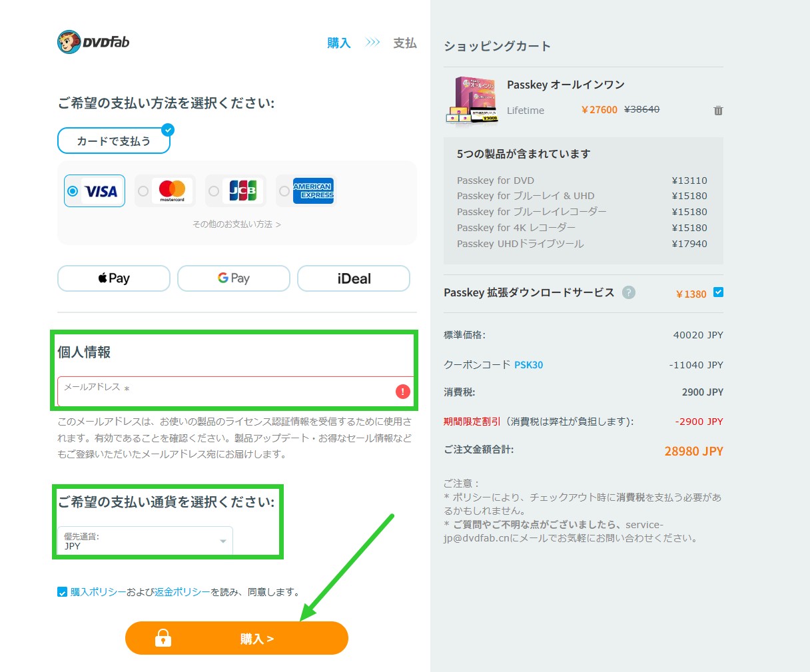The height and width of the screenshot is (672, 810).
Task: Open 購入ポリシー link
Action: pos(98,592)
